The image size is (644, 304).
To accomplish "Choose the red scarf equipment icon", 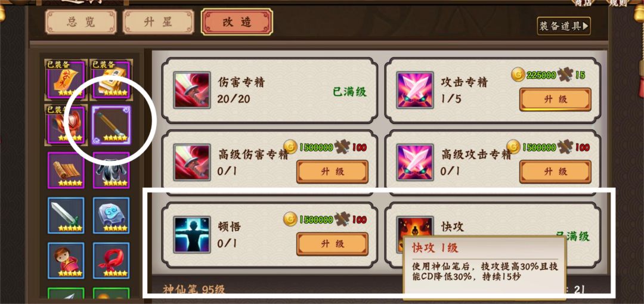I will point(111,260).
